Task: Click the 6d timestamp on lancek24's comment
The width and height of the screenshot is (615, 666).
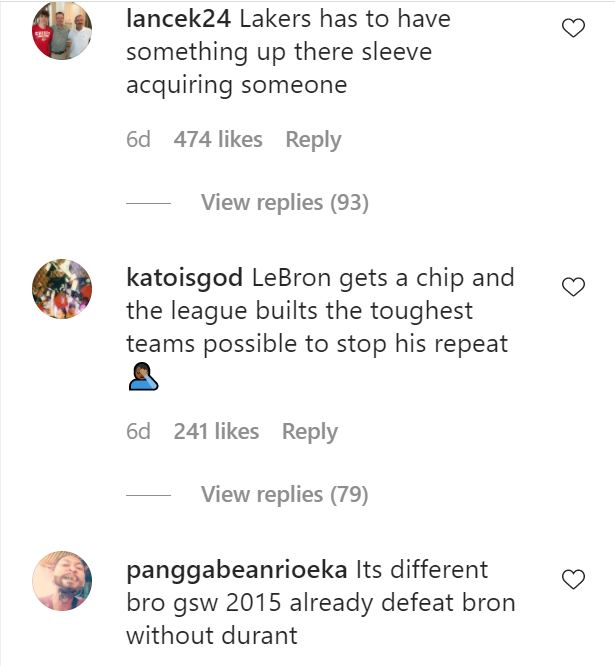Action: (138, 140)
